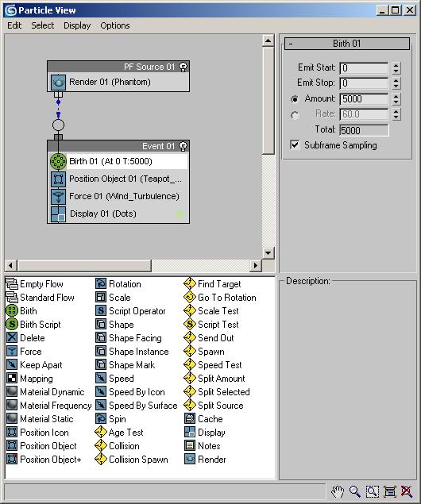421x504 pixels.
Task: Click the Emit Stop spinner arrows
Action: pyautogui.click(x=396, y=83)
